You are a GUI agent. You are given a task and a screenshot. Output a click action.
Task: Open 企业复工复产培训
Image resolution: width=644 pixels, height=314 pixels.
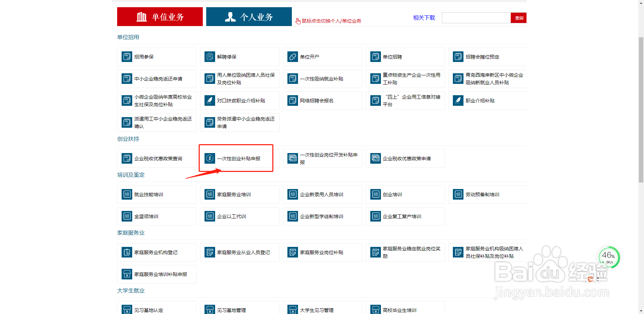[x=406, y=216]
